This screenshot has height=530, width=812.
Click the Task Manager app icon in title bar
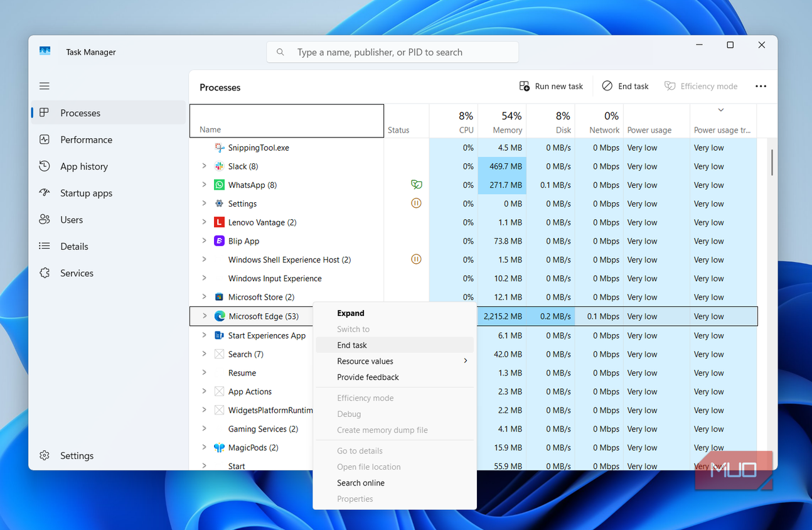(45, 51)
